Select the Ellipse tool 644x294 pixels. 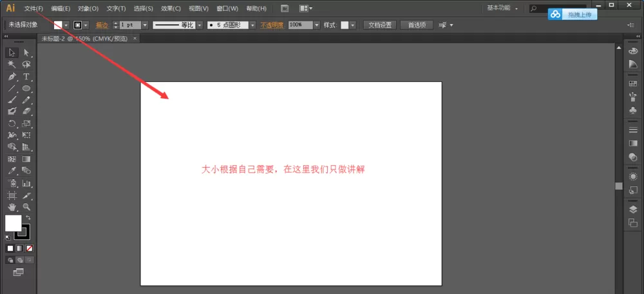(x=26, y=88)
